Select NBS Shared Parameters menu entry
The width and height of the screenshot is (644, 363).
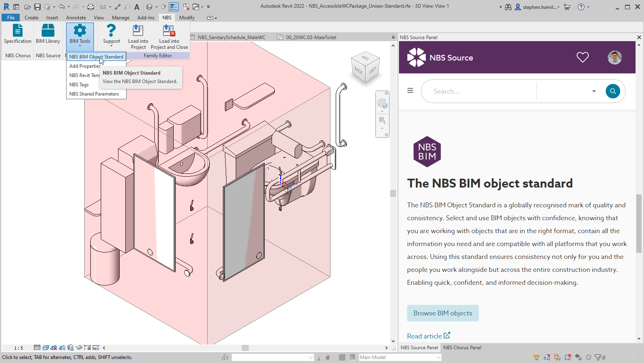coord(94,94)
